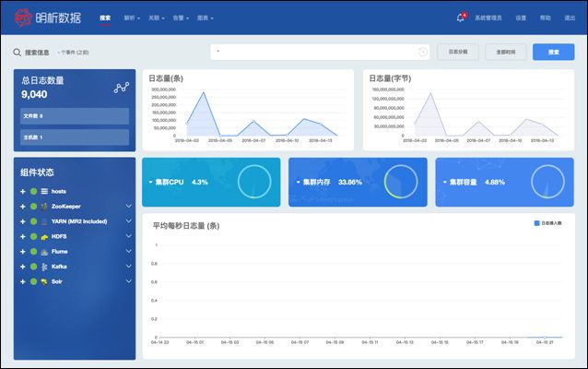Screen dimensions: 588x369
Task: Click the Solr service icon
Action: click(x=44, y=281)
